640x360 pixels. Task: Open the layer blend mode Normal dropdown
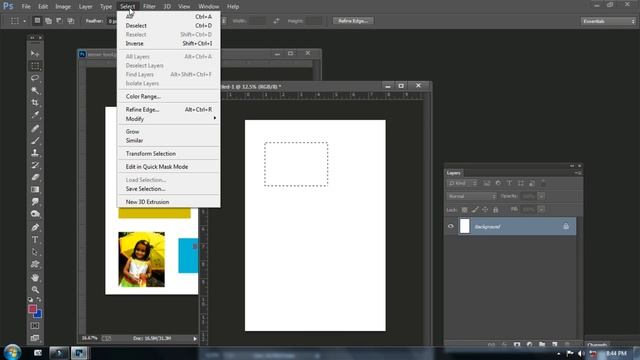pos(472,196)
